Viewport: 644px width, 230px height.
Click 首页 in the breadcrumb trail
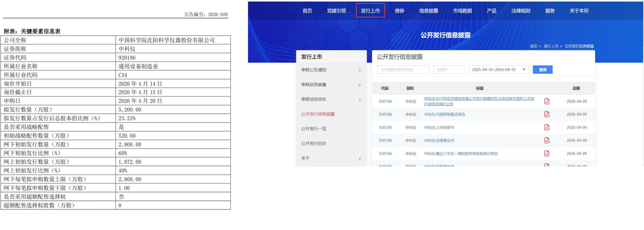coord(534,46)
